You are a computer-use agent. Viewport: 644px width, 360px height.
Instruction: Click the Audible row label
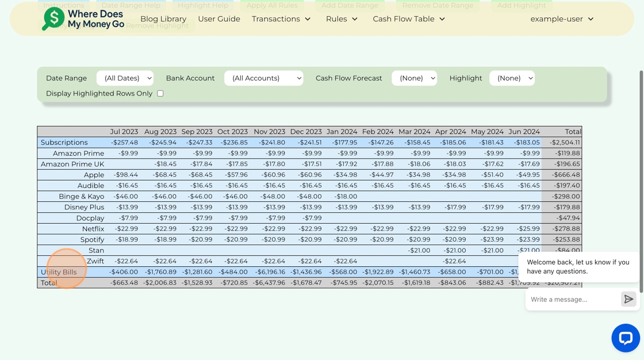click(91, 186)
